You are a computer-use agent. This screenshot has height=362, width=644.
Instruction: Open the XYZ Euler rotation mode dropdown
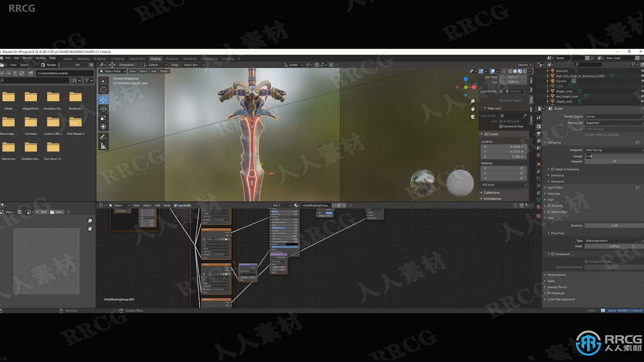pyautogui.click(x=504, y=185)
